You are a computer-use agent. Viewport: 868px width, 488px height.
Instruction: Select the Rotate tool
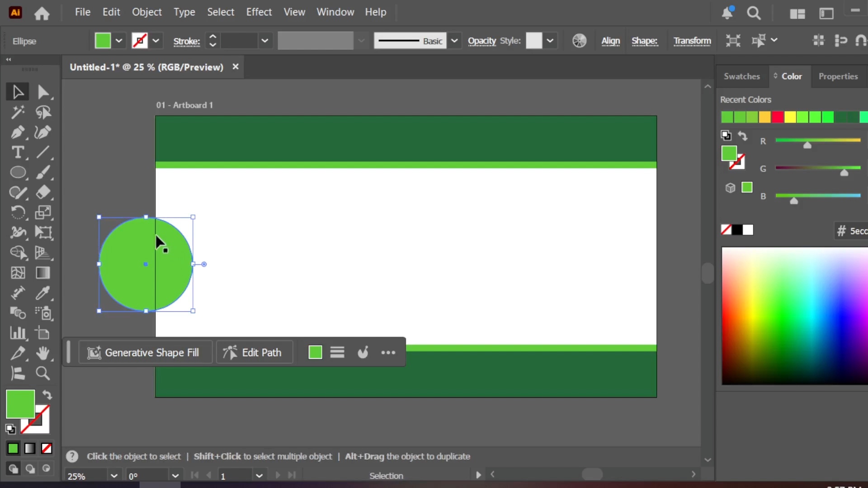[x=18, y=212]
